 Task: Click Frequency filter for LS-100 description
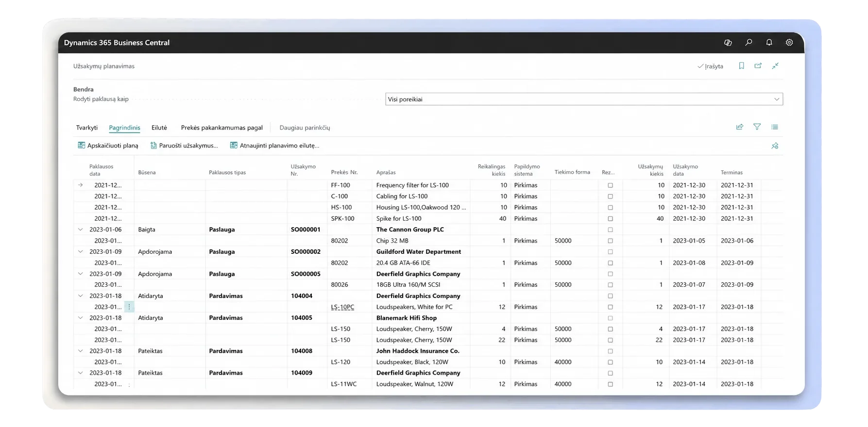412,185
